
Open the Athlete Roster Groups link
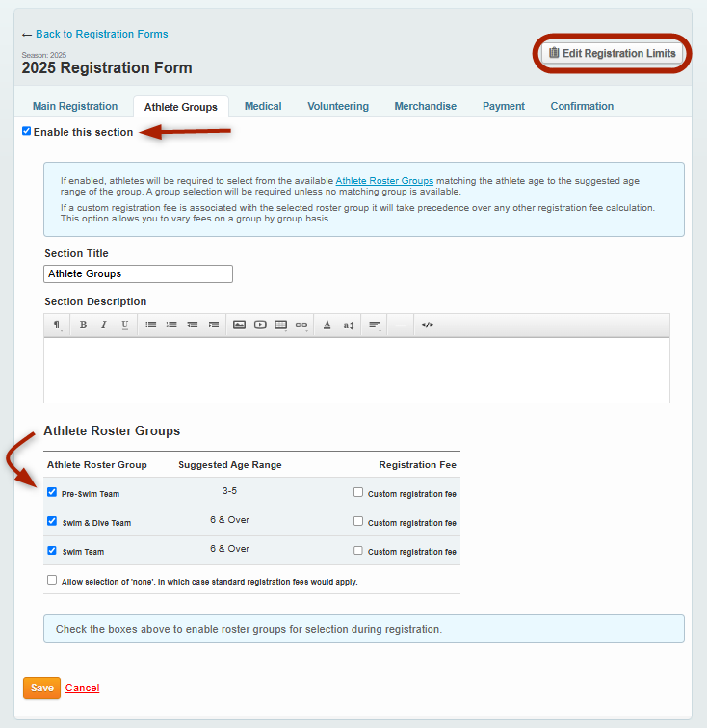[384, 181]
